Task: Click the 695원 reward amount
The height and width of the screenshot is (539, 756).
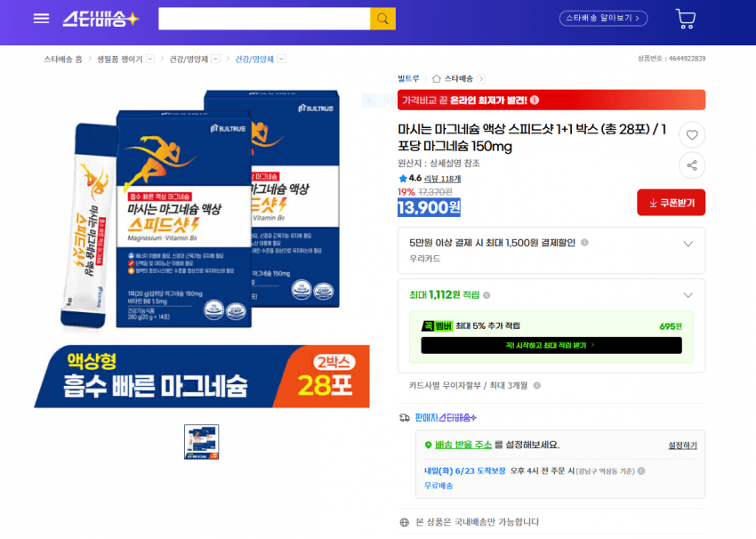Action: [x=671, y=326]
